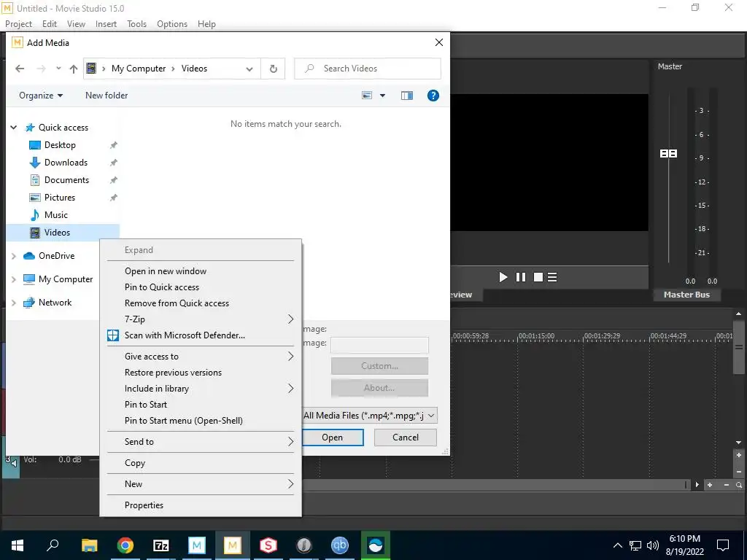The height and width of the screenshot is (560, 747).
Task: Click New folder
Action: click(x=107, y=96)
